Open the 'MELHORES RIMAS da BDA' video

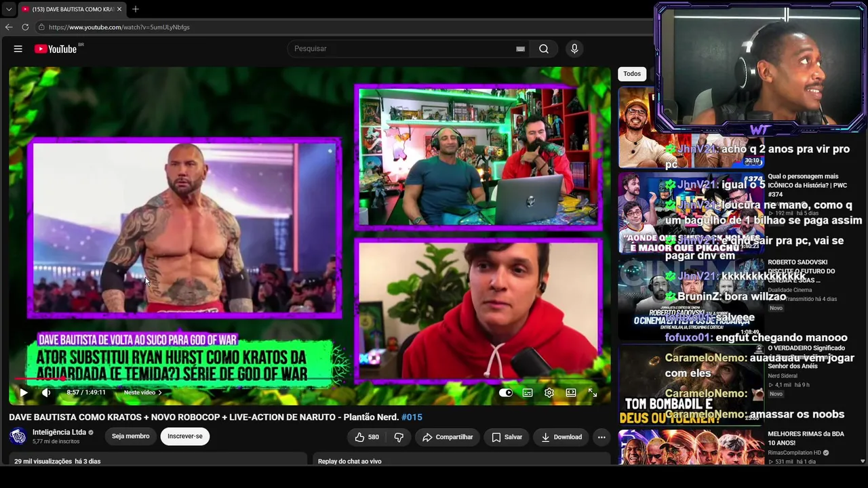(x=806, y=438)
